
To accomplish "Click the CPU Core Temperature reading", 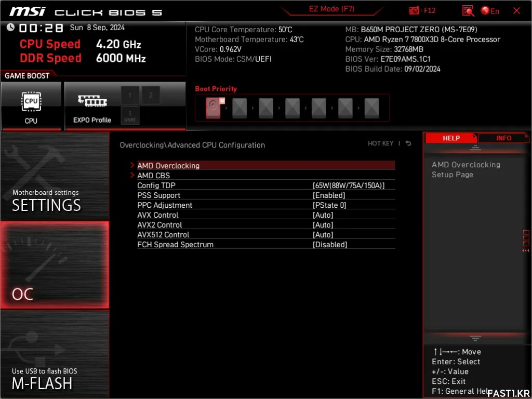I will point(243,30).
